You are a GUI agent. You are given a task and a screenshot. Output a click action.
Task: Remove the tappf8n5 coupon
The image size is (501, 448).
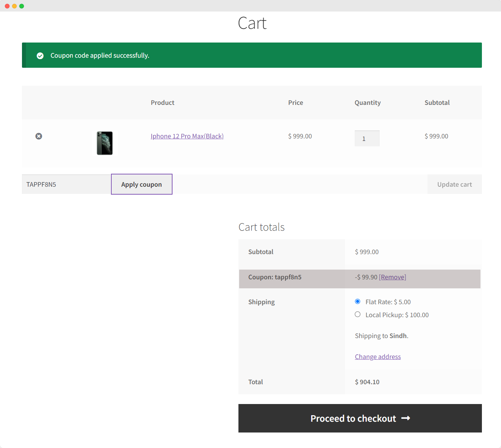pos(392,277)
